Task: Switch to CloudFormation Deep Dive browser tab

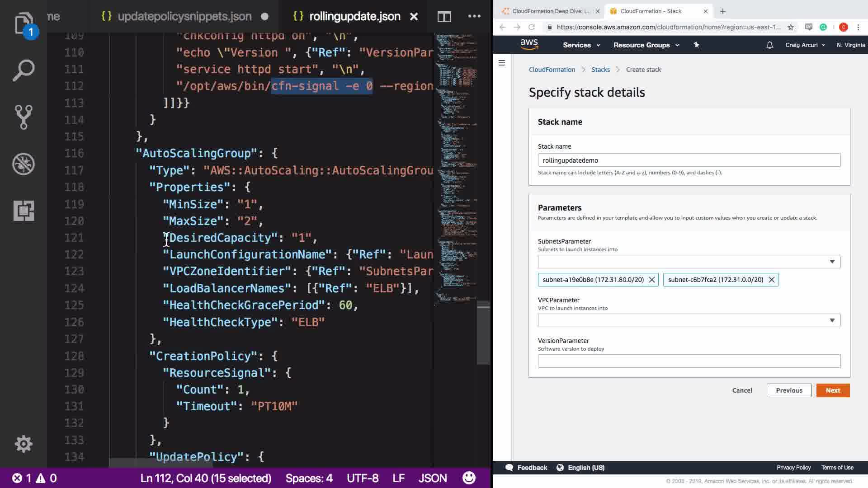Action: coord(550,11)
